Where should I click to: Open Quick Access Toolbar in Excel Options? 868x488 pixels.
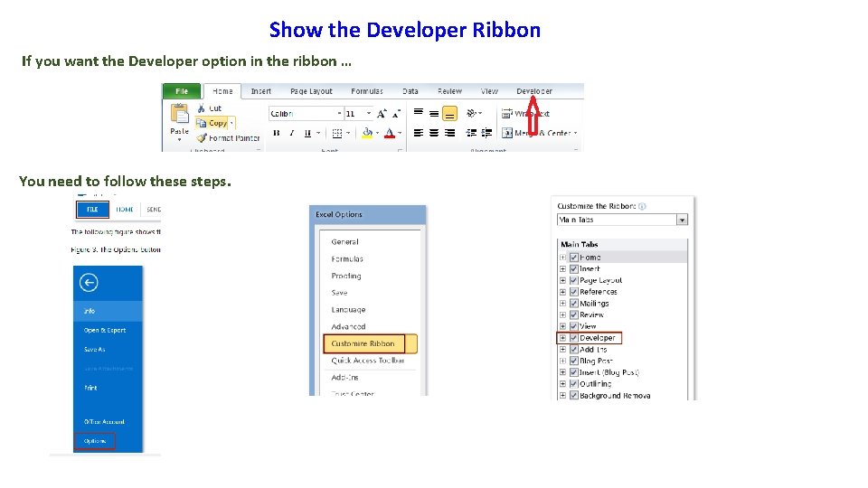(x=368, y=361)
